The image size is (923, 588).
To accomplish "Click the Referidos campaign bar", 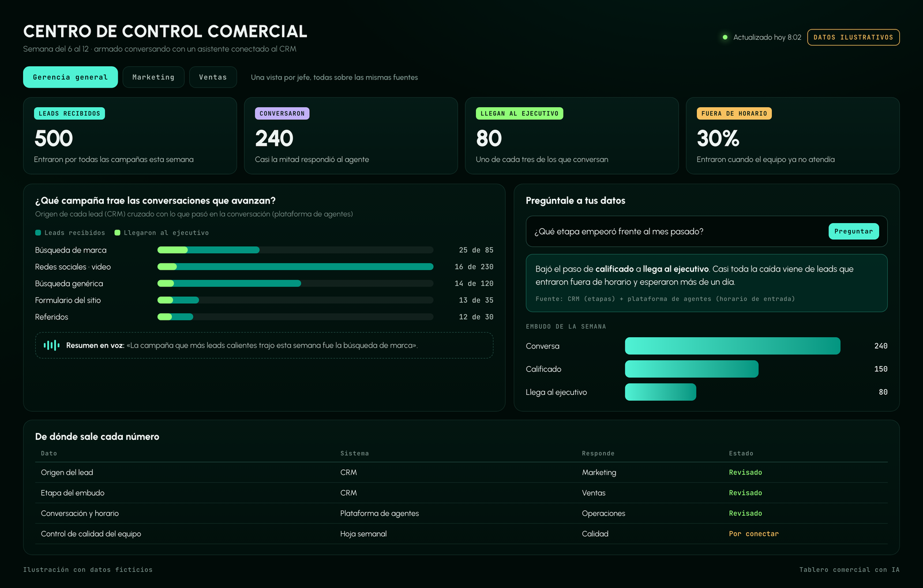I will point(295,317).
